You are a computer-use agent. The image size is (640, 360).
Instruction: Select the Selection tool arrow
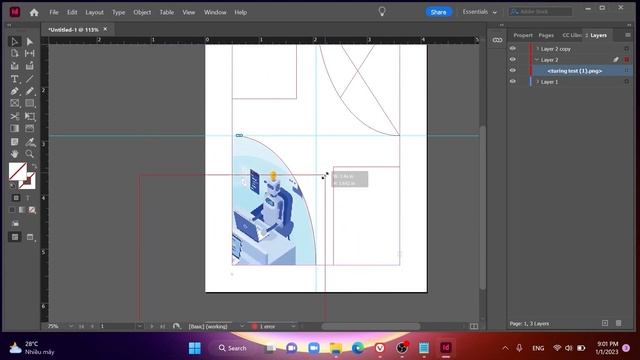coord(14,41)
